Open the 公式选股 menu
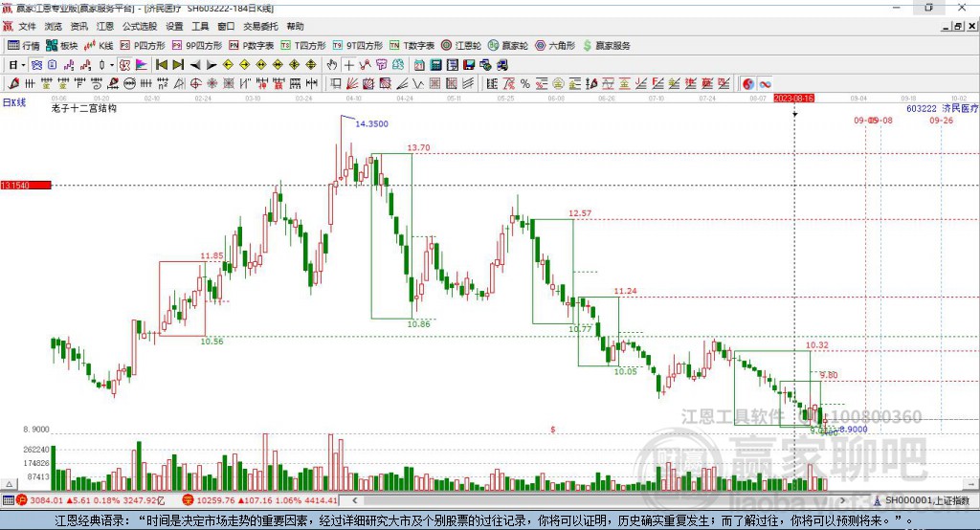Image resolution: width=980 pixels, height=530 pixels. (x=140, y=26)
